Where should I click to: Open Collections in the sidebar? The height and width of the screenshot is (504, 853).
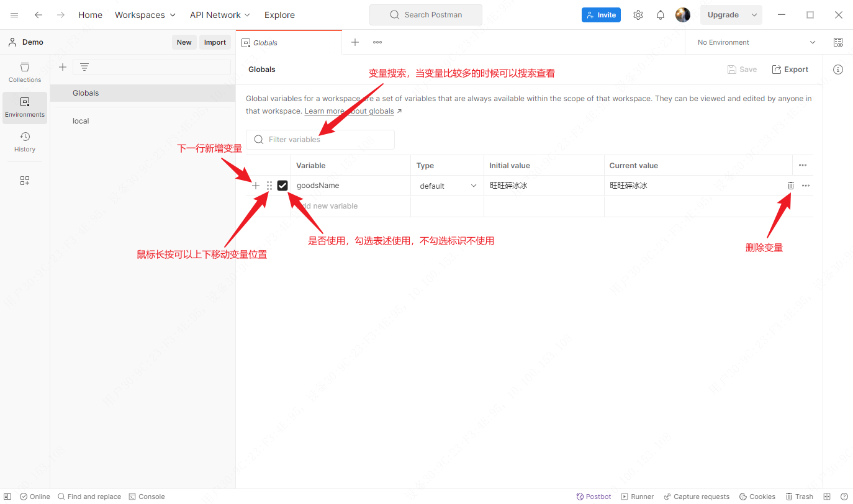pyautogui.click(x=25, y=72)
